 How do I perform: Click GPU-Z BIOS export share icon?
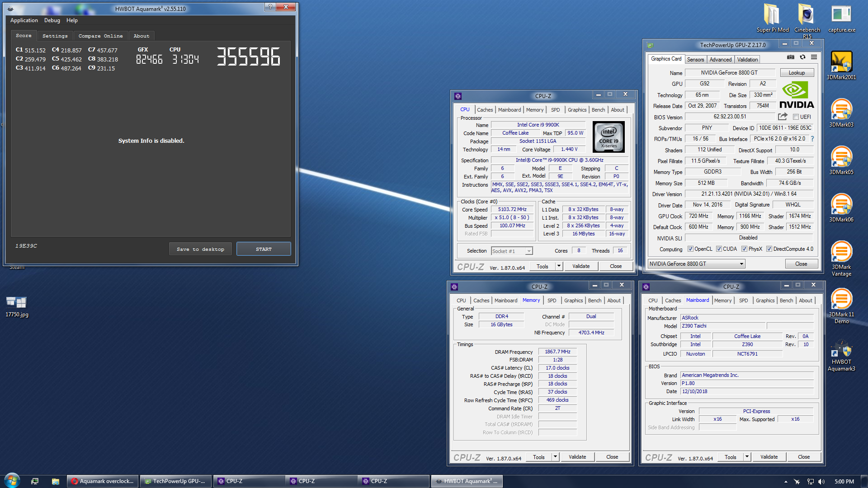(x=783, y=117)
